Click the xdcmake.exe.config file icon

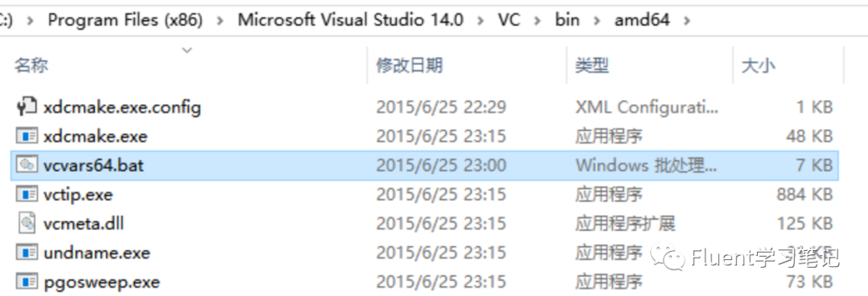pyautogui.click(x=27, y=106)
